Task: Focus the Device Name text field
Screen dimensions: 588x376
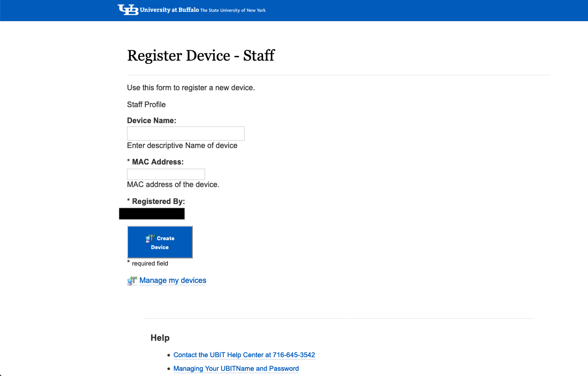Action: pos(186,133)
